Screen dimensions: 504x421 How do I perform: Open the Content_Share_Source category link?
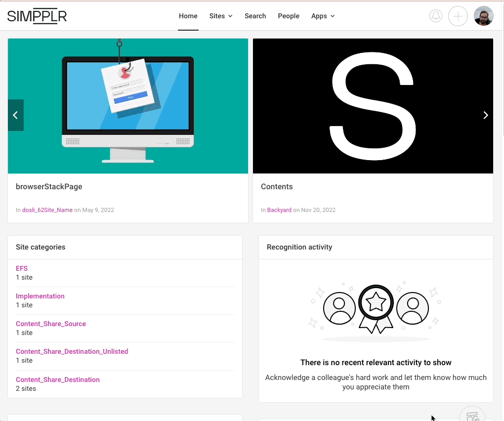coord(51,324)
